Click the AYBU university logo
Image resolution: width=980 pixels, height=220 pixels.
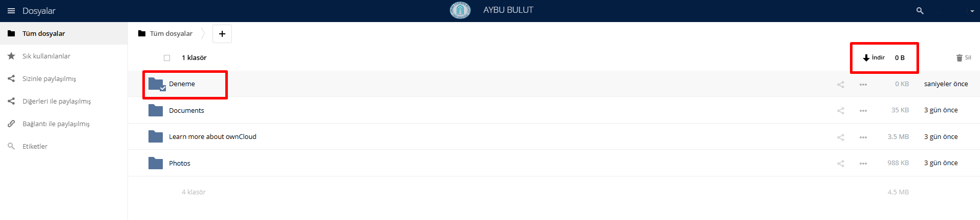[x=460, y=10]
